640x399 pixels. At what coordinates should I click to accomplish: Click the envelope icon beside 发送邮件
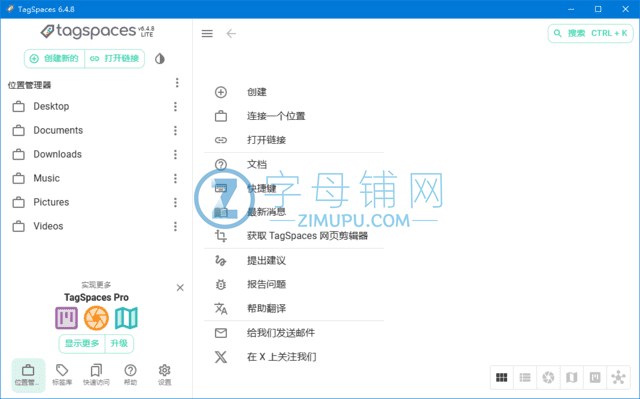point(221,333)
